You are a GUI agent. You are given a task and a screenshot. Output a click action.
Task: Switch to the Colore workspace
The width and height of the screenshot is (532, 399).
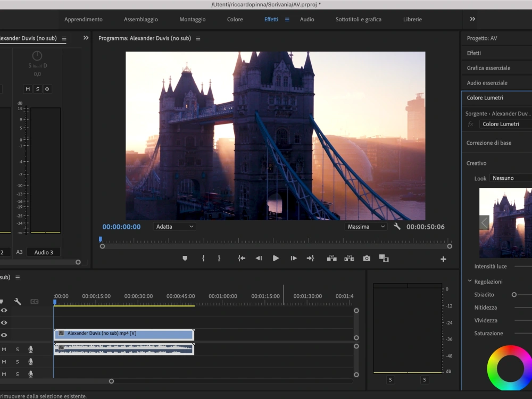235,19
